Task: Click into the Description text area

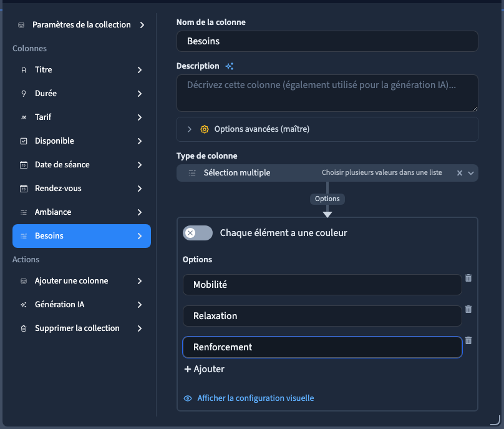Action: click(327, 93)
